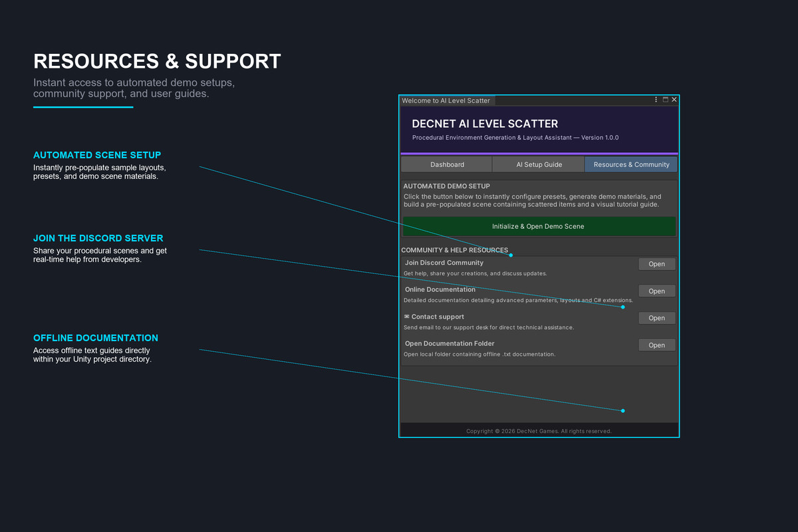Image resolution: width=798 pixels, height=532 pixels.
Task: Click the envelope icon beside Contact support
Action: [x=407, y=317]
